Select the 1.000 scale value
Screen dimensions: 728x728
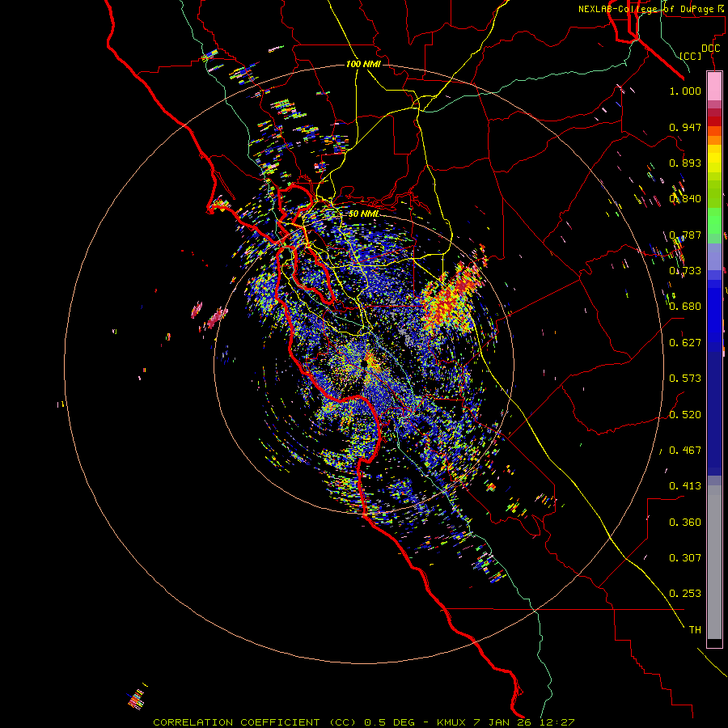pyautogui.click(x=685, y=91)
